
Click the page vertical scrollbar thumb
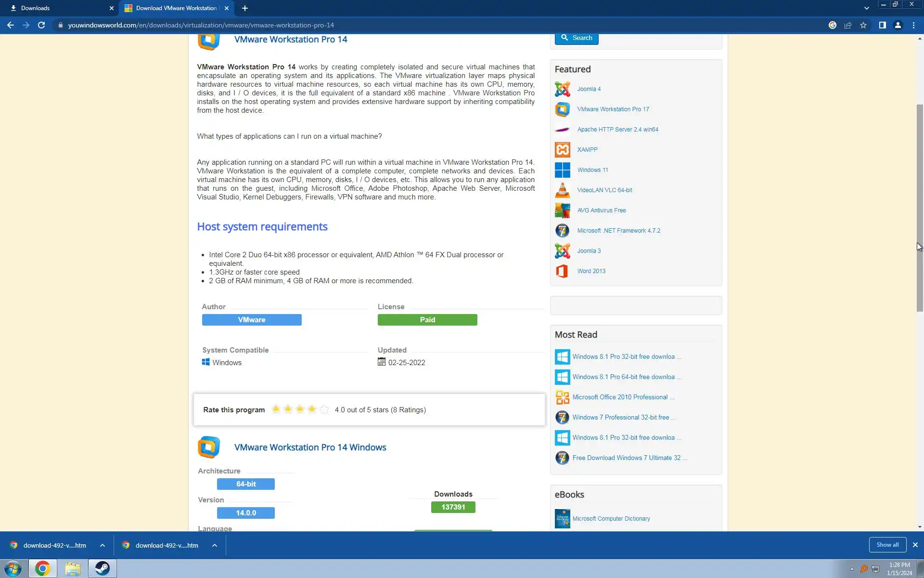(920, 207)
